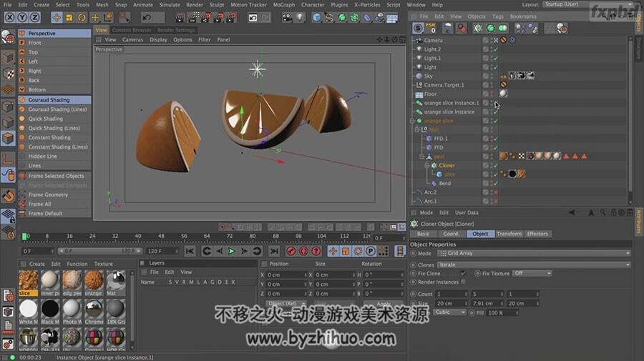This screenshot has height=361, width=644.
Task: Click the Cloner object icon in Object Manager
Action: pos(434,165)
